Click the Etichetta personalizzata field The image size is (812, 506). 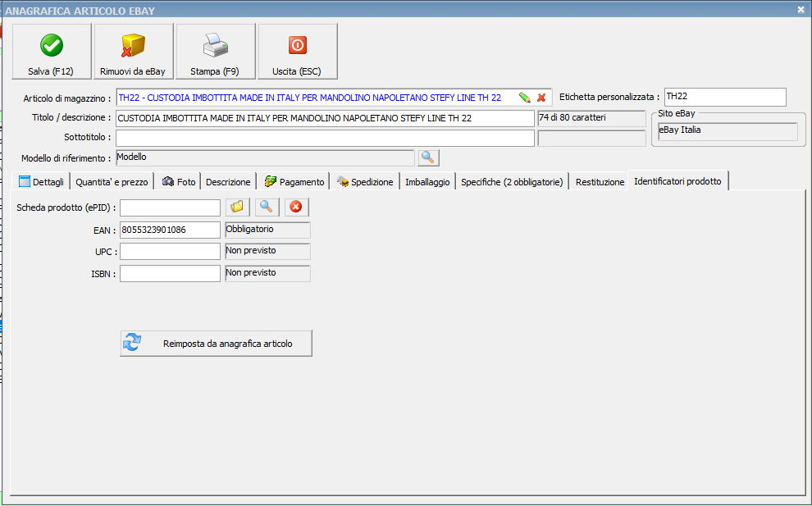tap(726, 97)
